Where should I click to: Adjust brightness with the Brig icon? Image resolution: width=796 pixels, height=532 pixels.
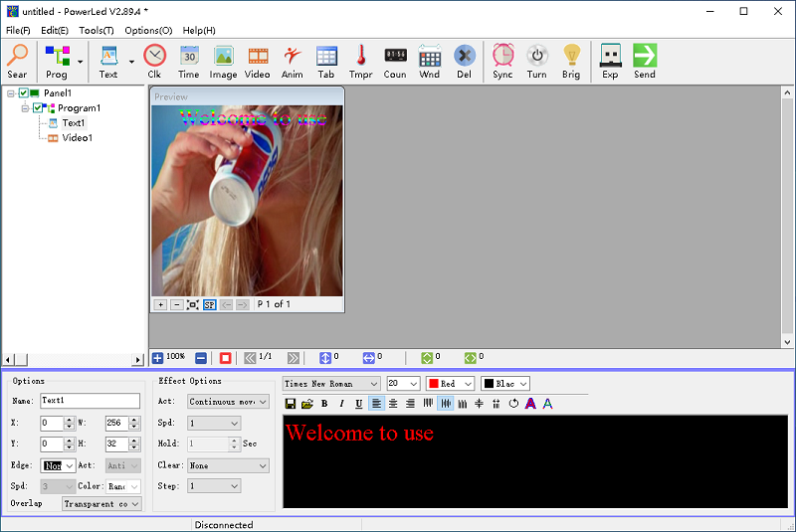571,61
